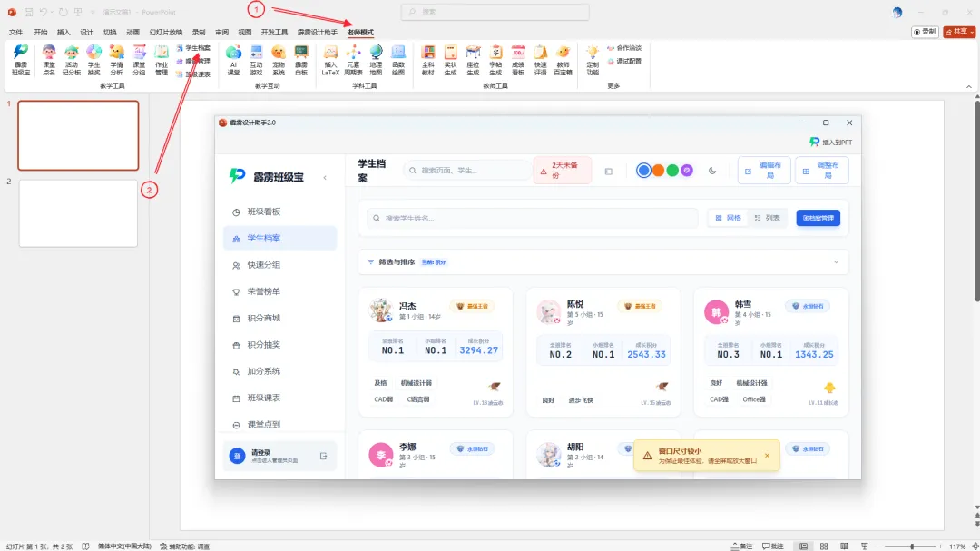Select the blue theme color
The width and height of the screenshot is (980, 551).
tap(643, 171)
